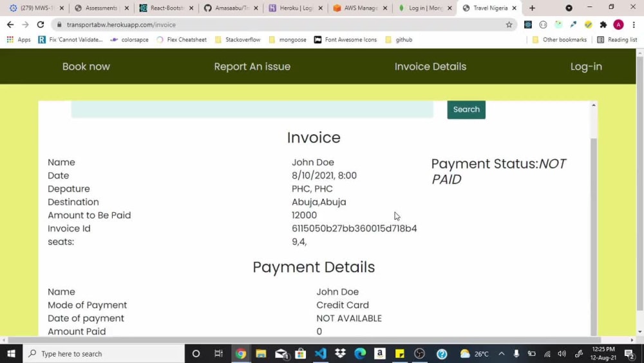Open Cortana from the taskbar
The width and height of the screenshot is (644, 363).
coord(196,353)
